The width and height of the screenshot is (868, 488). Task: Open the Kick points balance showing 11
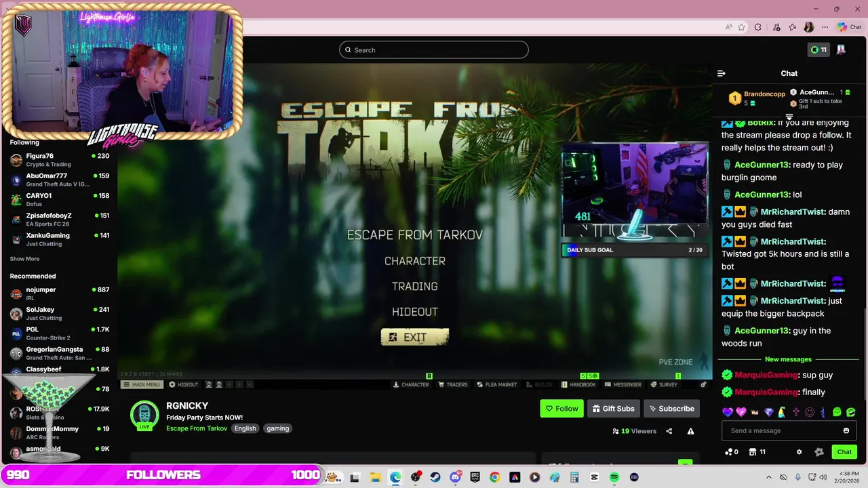tap(819, 49)
